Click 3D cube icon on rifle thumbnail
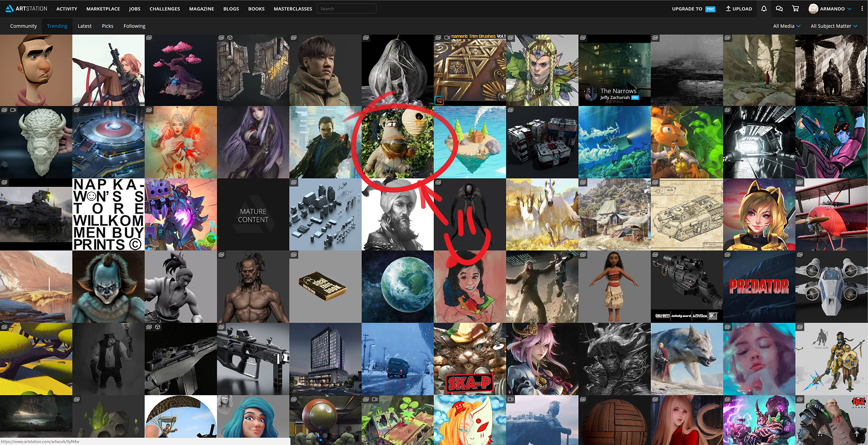The width and height of the screenshot is (868, 445). tap(158, 327)
